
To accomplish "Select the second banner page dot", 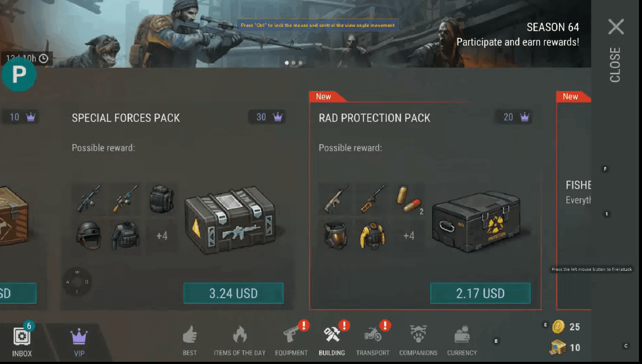I will pyautogui.click(x=294, y=63).
